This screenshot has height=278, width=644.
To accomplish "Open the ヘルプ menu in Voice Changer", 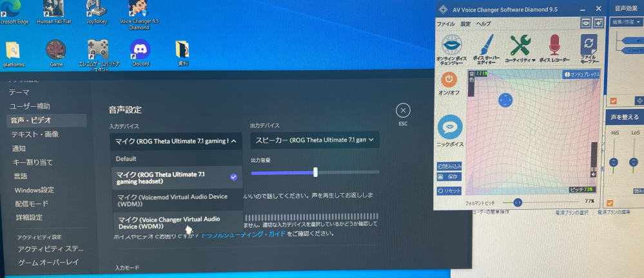I will click(x=483, y=24).
